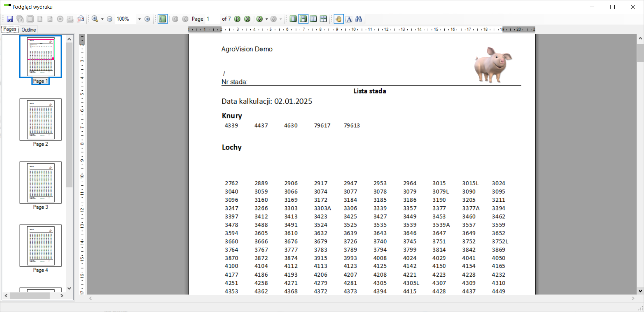Switch to facing pages view

pyautogui.click(x=313, y=19)
